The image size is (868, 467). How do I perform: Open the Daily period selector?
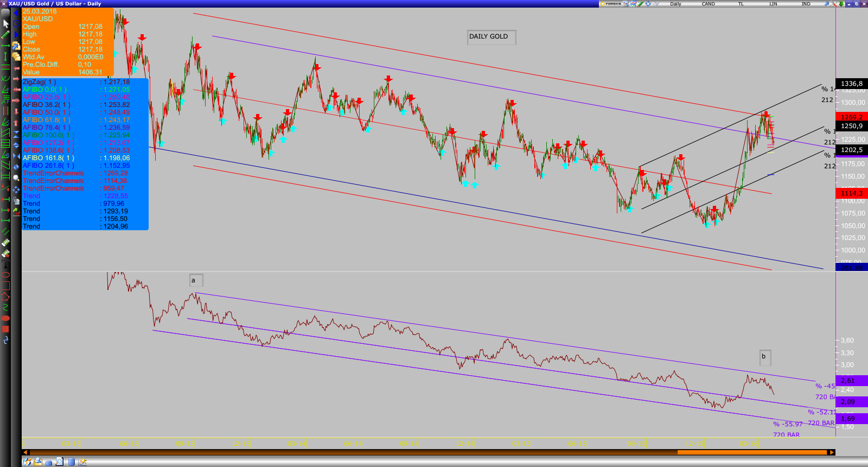coord(675,4)
